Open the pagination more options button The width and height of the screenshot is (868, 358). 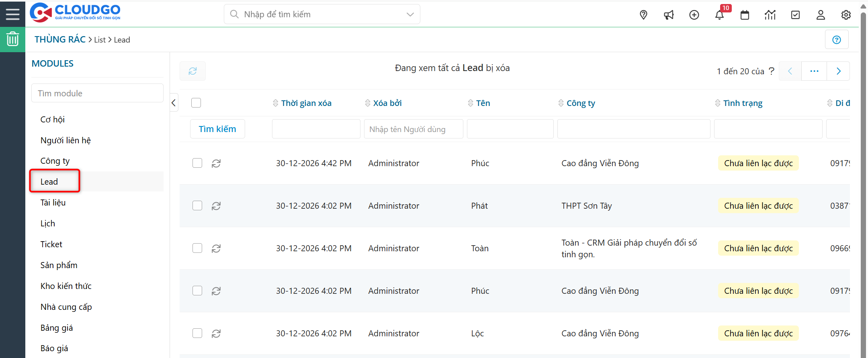pyautogui.click(x=814, y=71)
